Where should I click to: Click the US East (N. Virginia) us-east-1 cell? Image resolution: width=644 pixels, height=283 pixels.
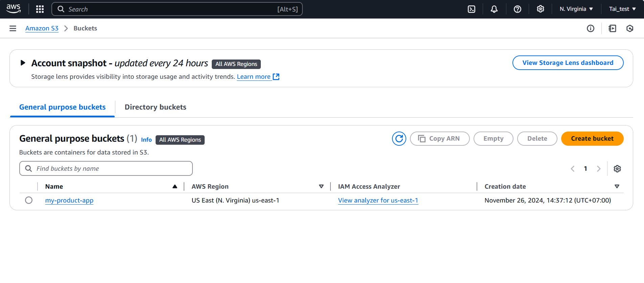coord(235,201)
